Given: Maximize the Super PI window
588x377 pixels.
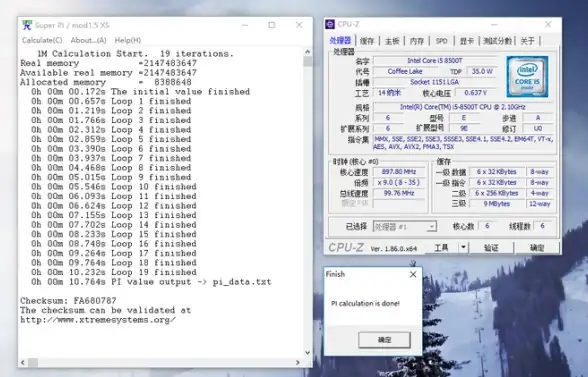Looking at the screenshot, I should click(272, 25).
